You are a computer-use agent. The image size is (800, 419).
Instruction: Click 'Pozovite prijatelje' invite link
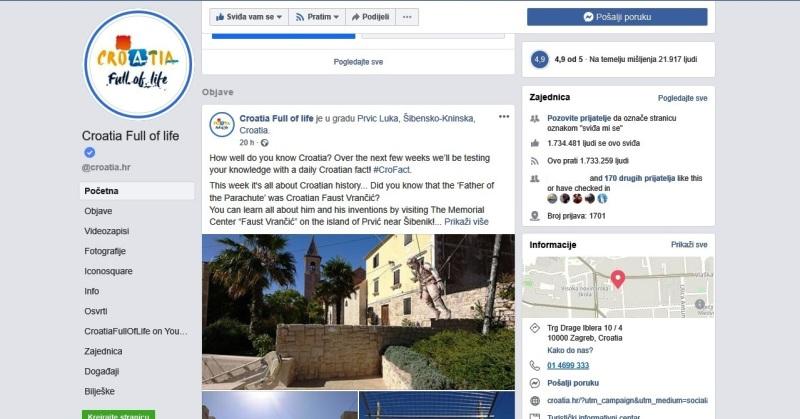579,118
